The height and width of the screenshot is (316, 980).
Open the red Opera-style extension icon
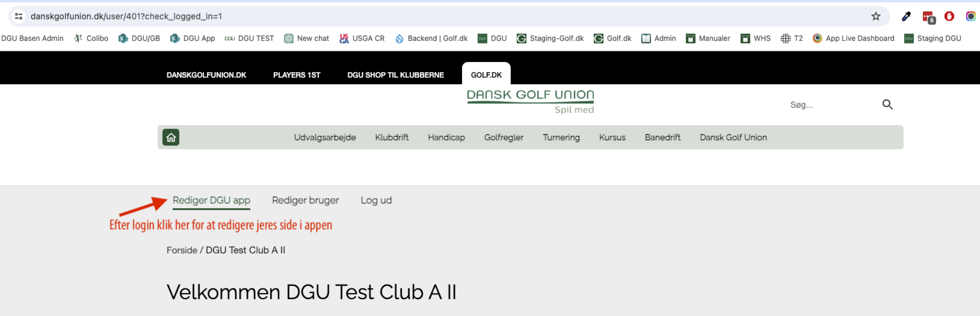949,16
